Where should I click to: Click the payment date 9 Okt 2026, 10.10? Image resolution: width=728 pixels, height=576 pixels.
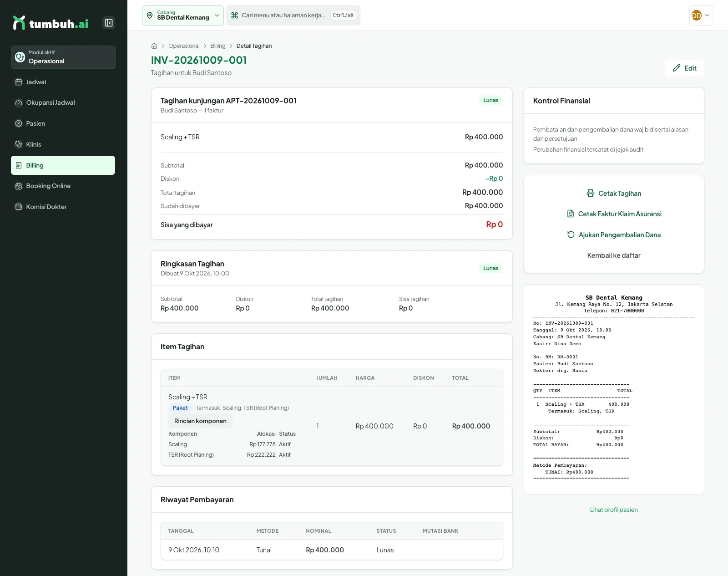point(194,550)
